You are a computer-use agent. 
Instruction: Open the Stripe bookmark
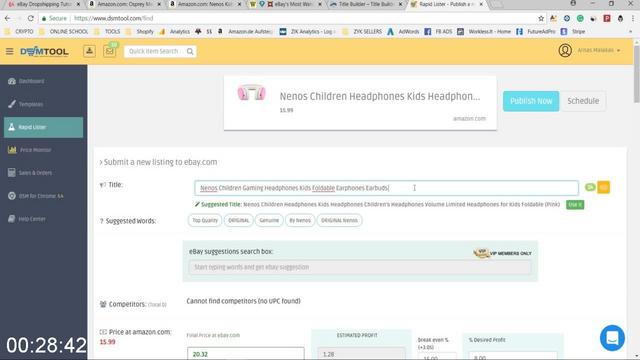[573, 31]
